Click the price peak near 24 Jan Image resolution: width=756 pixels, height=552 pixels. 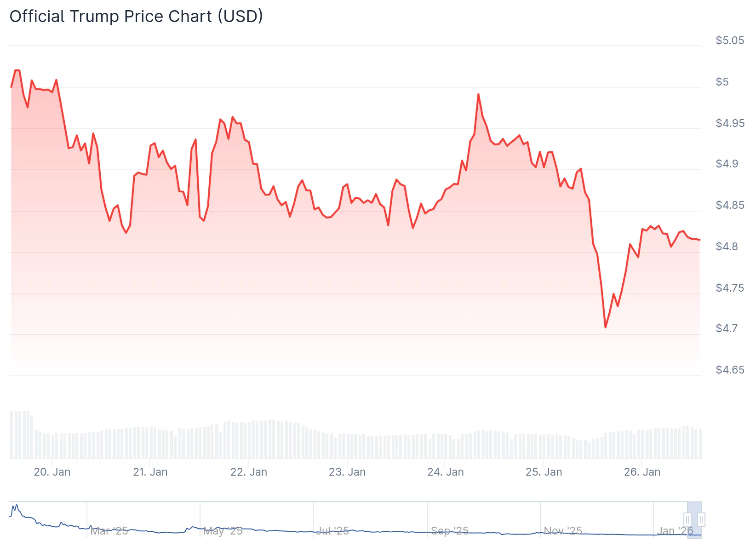[x=478, y=93]
